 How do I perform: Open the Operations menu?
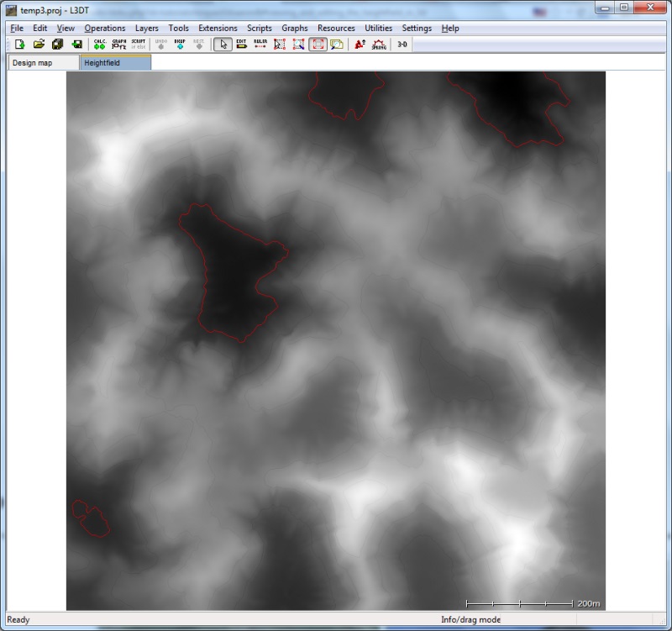click(104, 28)
